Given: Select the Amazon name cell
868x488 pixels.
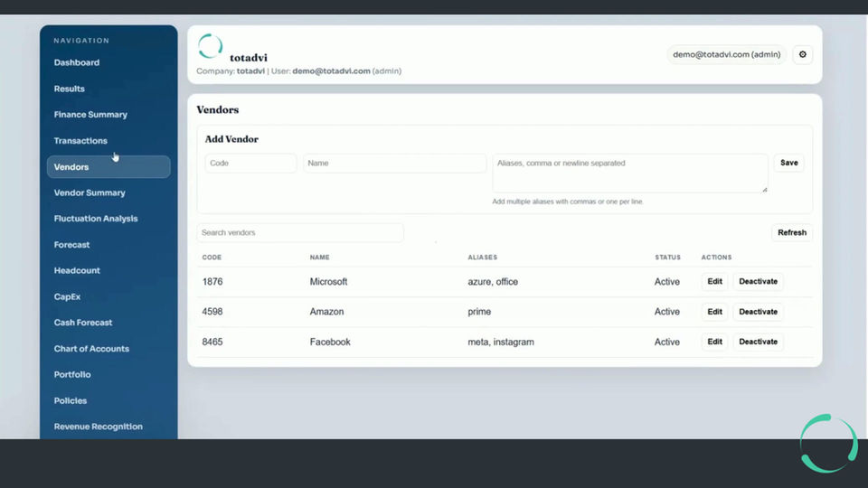Looking at the screenshot, I should [x=326, y=312].
